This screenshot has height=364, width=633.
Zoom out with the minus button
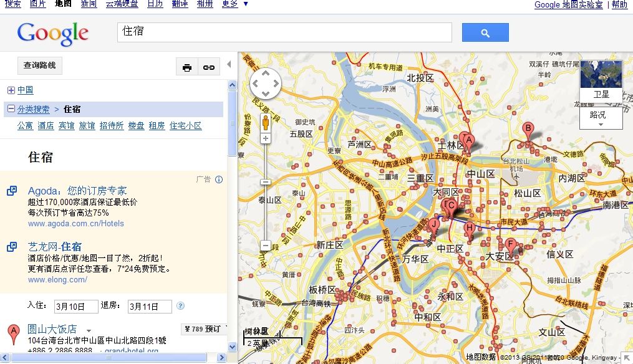click(265, 246)
